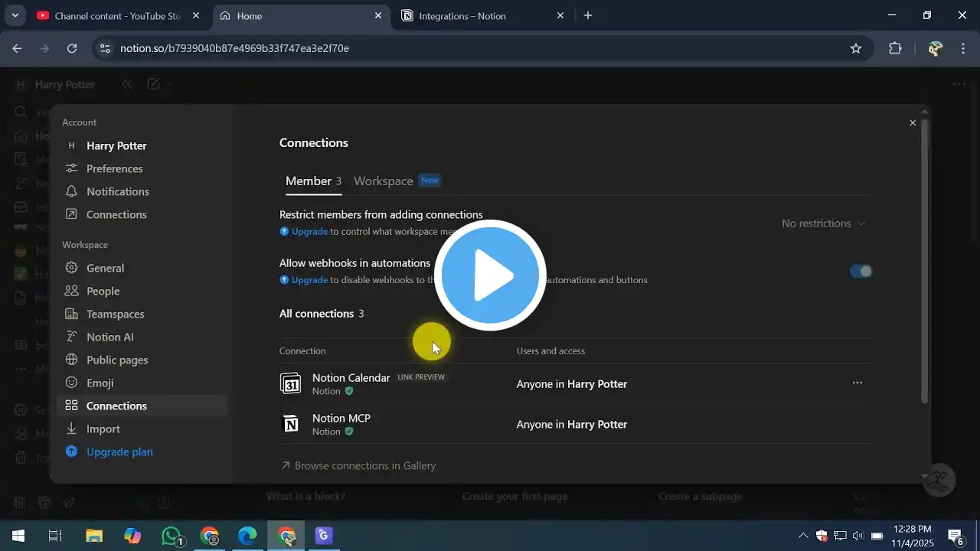Toggle Allow webhooks in automations switch
The width and height of the screenshot is (980, 551).
[861, 271]
